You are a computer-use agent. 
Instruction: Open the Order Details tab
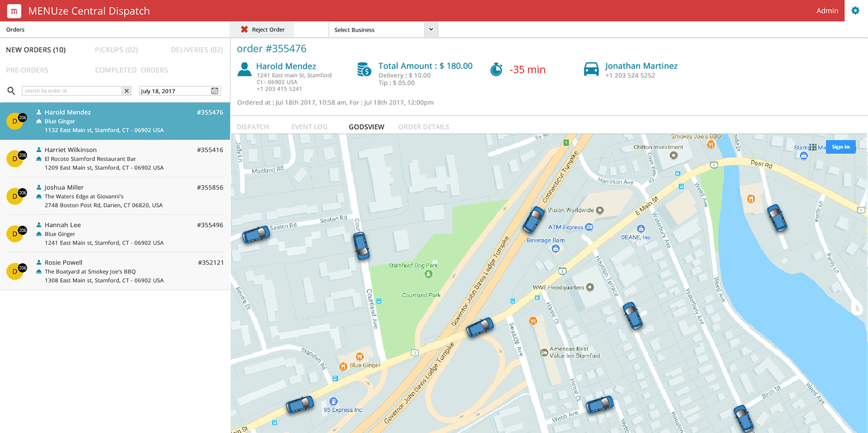coord(424,127)
